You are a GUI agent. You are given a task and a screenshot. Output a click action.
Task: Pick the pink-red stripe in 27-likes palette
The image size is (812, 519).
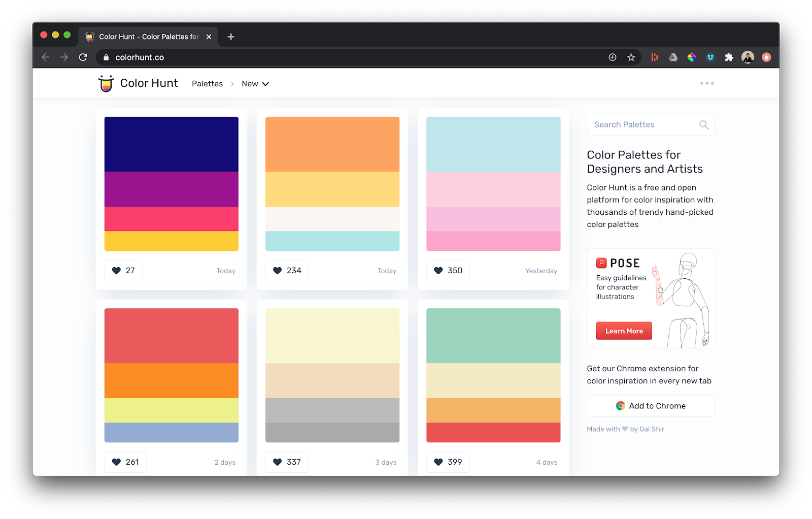pos(172,219)
